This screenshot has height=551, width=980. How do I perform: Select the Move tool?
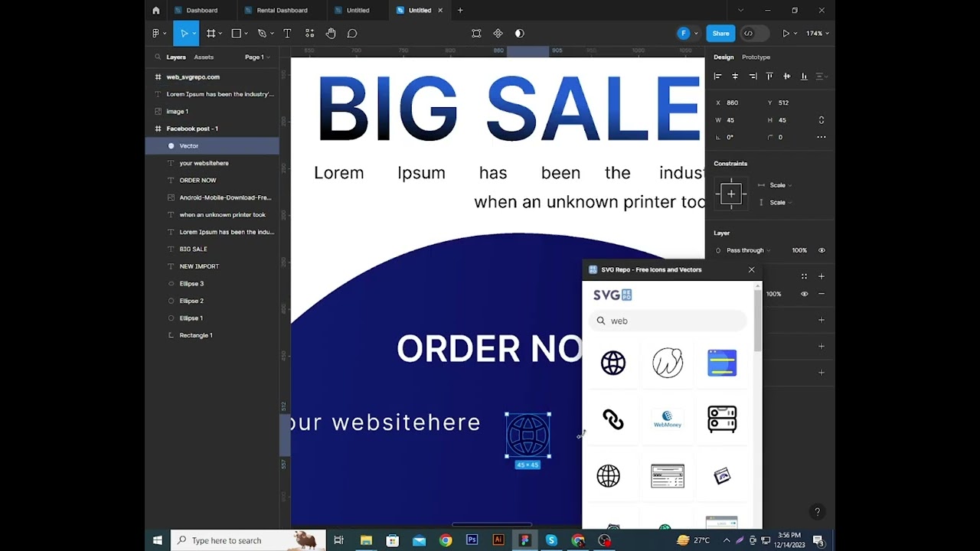point(184,34)
